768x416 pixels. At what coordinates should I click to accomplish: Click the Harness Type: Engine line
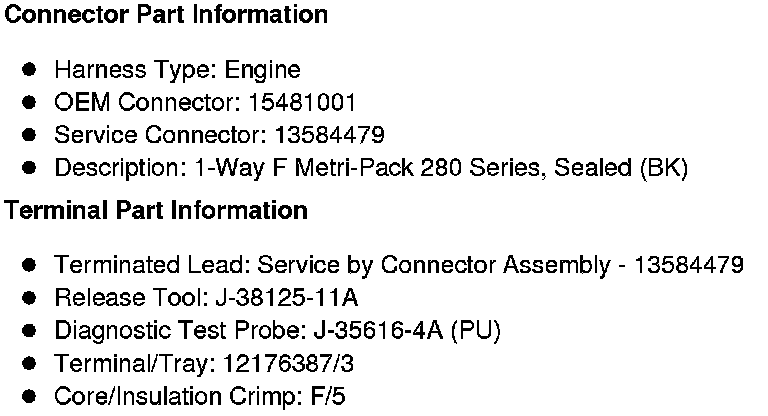[x=177, y=70]
